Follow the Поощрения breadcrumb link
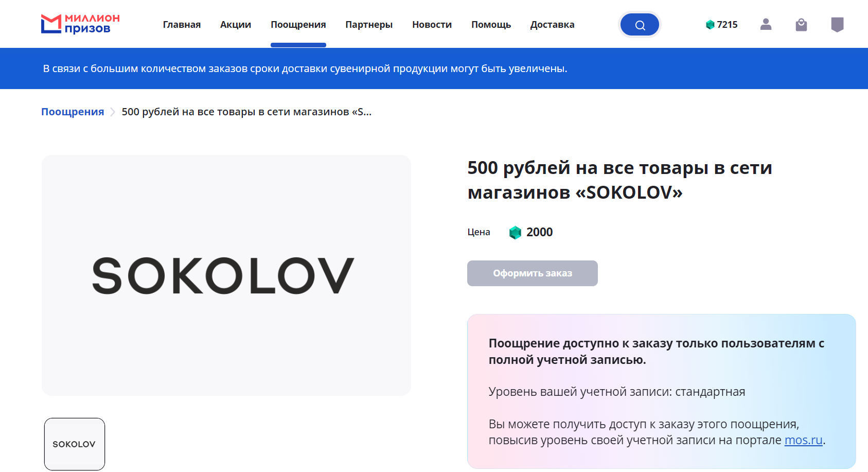 (73, 112)
